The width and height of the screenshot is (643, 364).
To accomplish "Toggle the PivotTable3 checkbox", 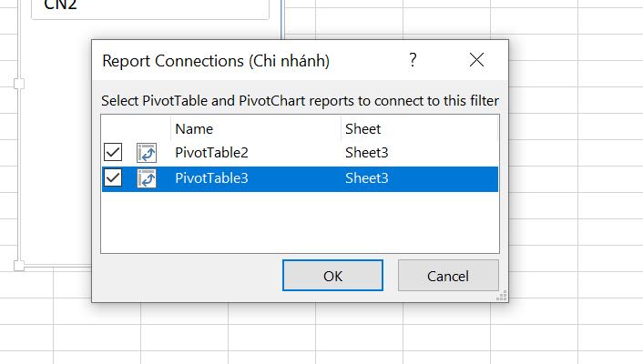I will [113, 178].
